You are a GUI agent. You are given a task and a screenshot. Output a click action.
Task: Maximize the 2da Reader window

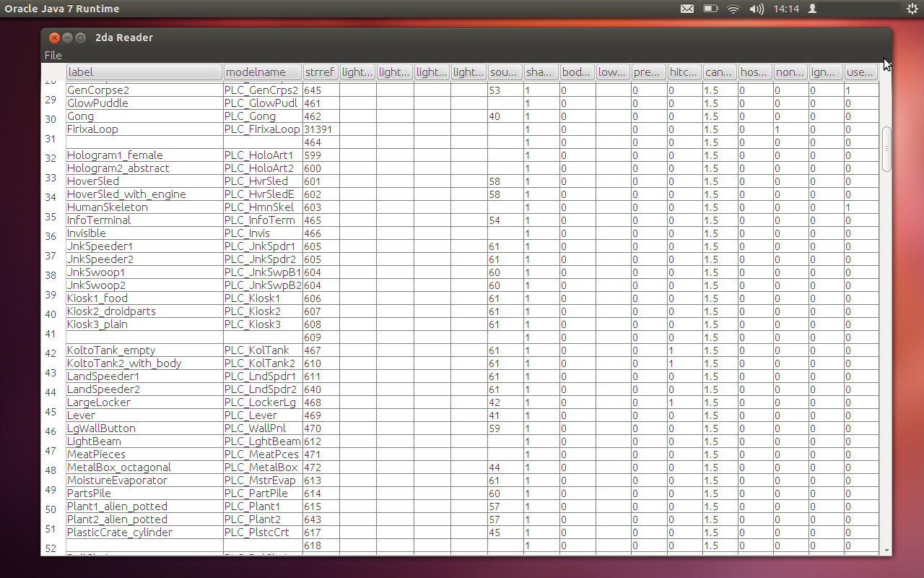pyautogui.click(x=81, y=38)
